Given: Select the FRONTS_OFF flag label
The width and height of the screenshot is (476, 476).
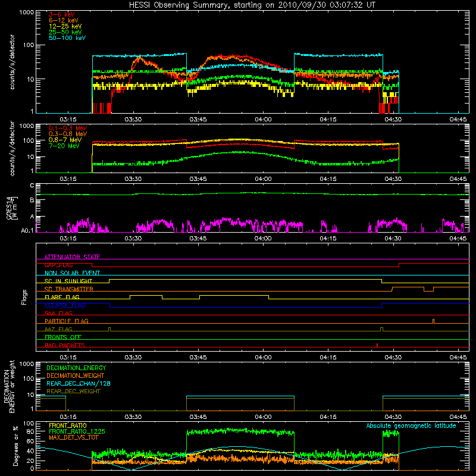Looking at the screenshot, I should tap(63, 337).
